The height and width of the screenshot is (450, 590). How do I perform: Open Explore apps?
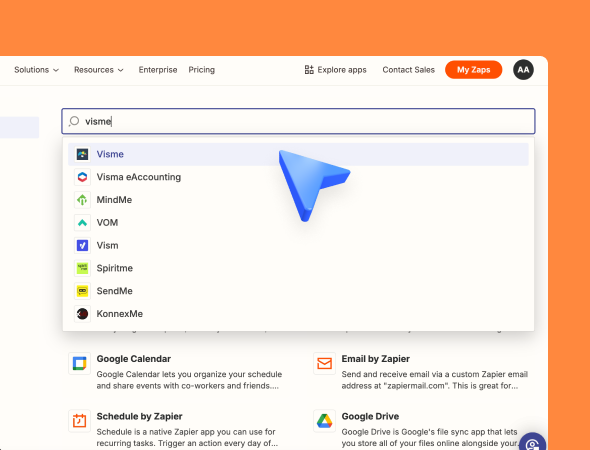point(335,70)
